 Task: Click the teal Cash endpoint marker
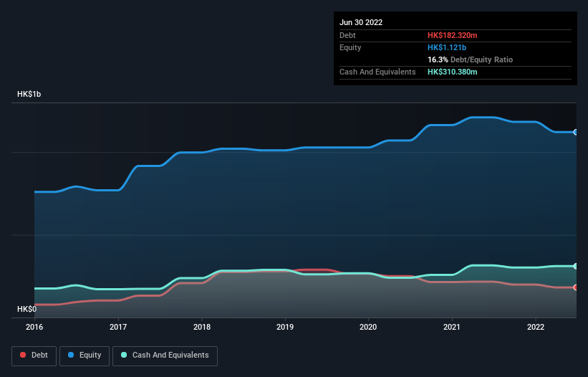click(576, 266)
